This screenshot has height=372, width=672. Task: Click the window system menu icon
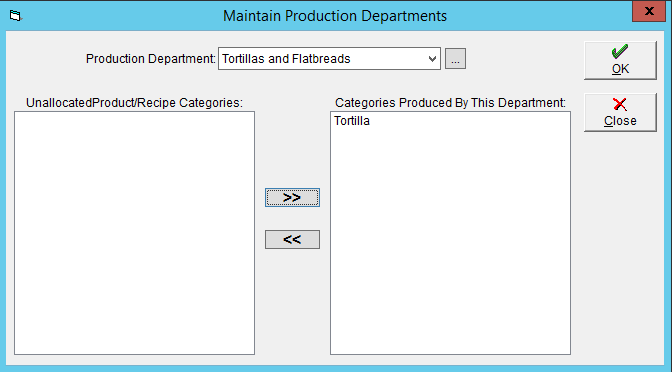click(x=15, y=16)
